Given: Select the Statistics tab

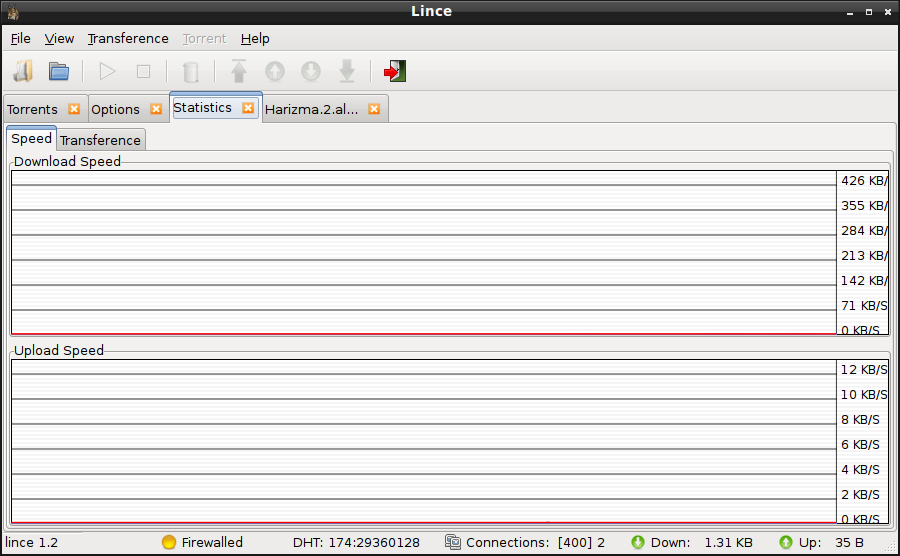Looking at the screenshot, I should pos(203,107).
